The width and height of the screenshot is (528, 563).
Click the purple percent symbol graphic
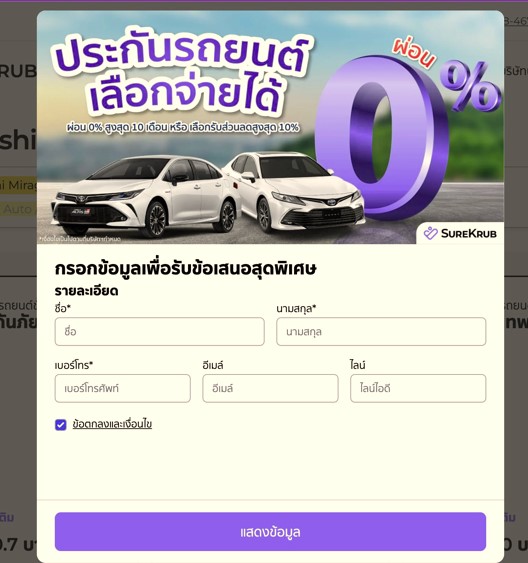tap(471, 86)
